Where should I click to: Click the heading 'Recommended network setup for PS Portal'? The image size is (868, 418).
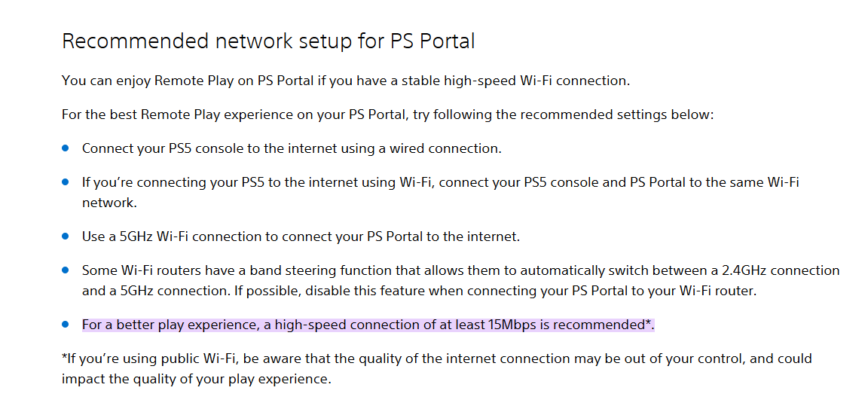click(268, 42)
